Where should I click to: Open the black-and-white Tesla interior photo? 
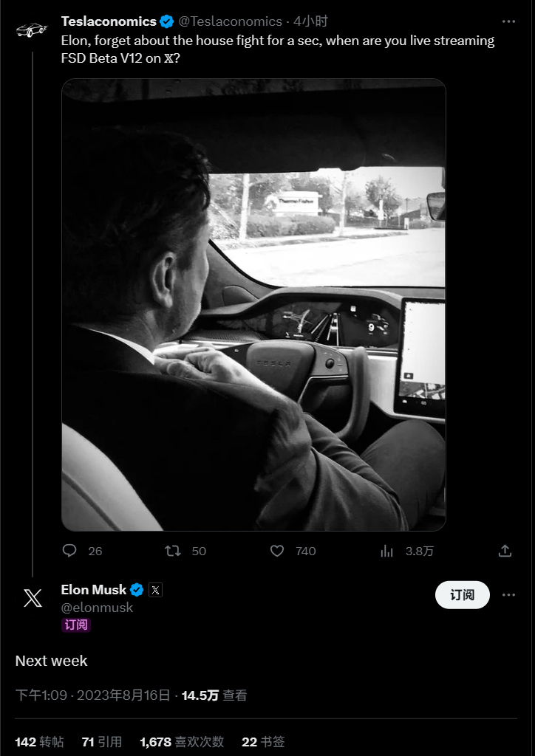253,304
